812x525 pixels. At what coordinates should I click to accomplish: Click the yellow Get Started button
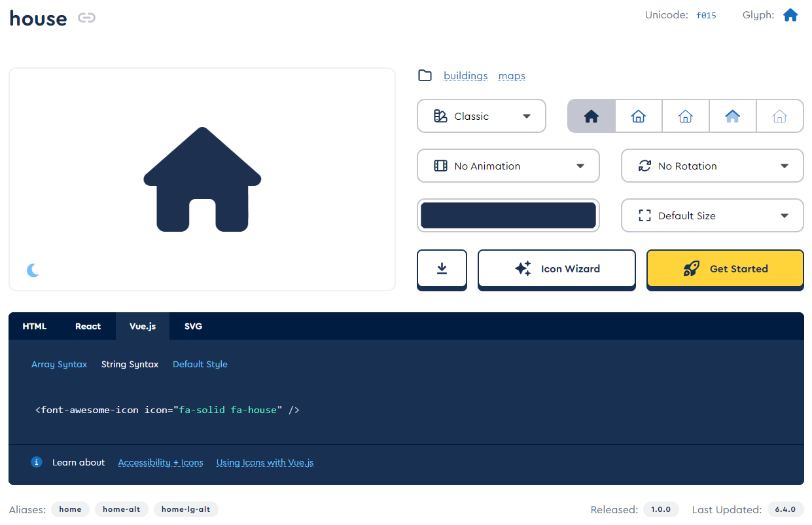(725, 268)
